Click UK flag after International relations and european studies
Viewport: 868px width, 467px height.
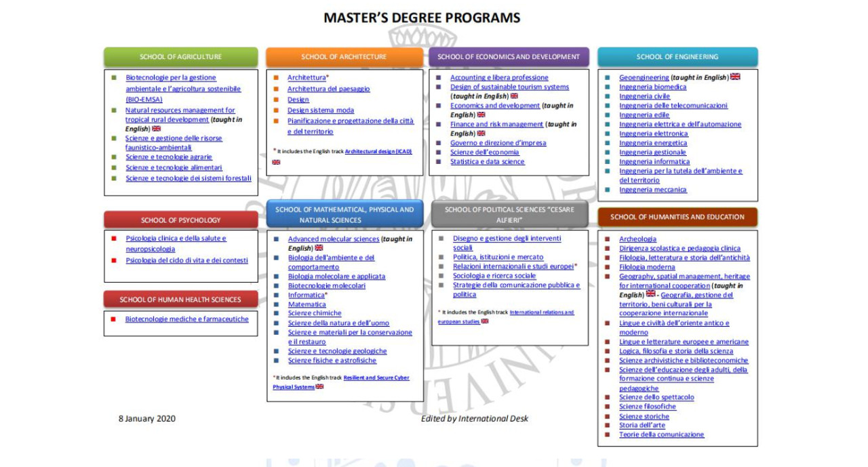pyautogui.click(x=484, y=321)
